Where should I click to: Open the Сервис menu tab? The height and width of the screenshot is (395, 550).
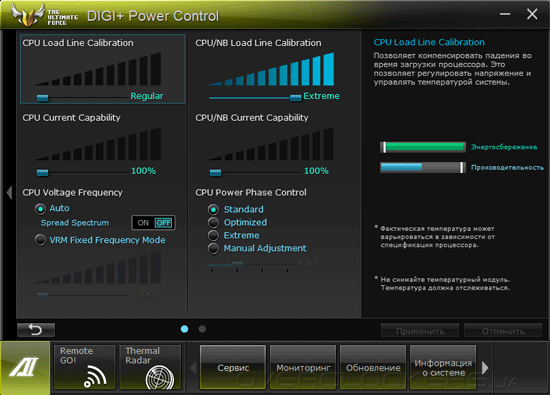pos(233,367)
